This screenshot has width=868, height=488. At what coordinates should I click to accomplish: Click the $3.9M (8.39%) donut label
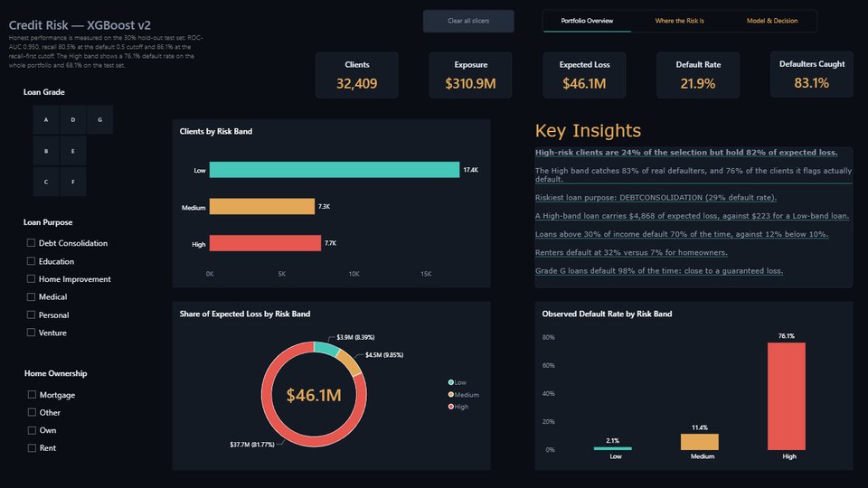355,337
